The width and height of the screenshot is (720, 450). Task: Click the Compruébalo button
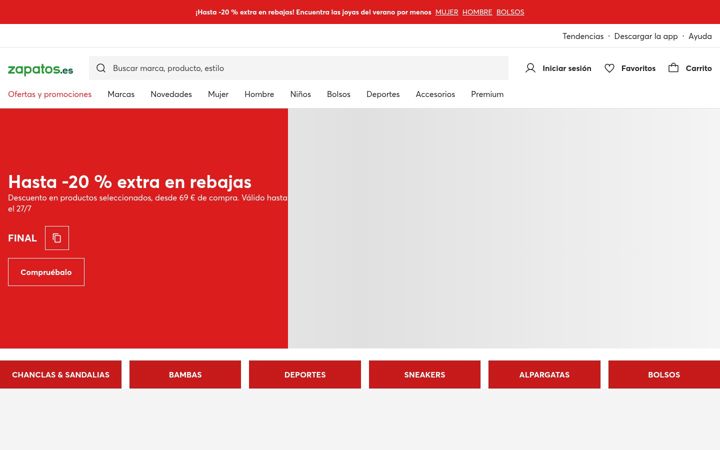point(46,272)
